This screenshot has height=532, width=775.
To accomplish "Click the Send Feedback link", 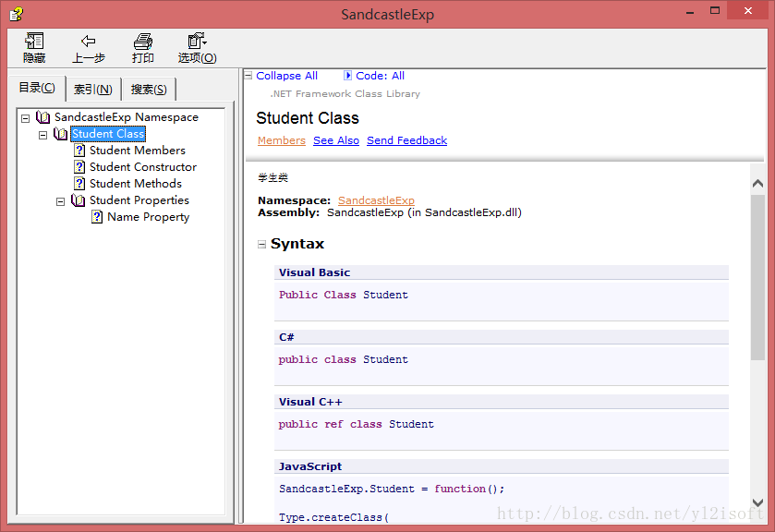I will point(406,140).
